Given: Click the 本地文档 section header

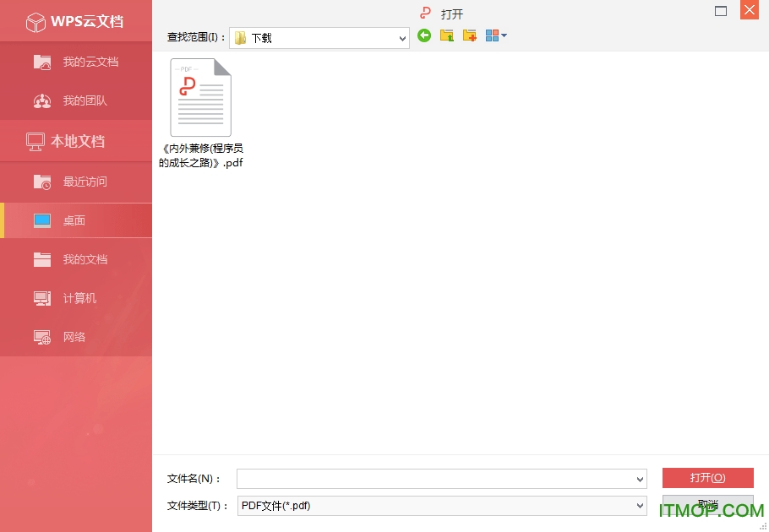Looking at the screenshot, I should tap(76, 141).
